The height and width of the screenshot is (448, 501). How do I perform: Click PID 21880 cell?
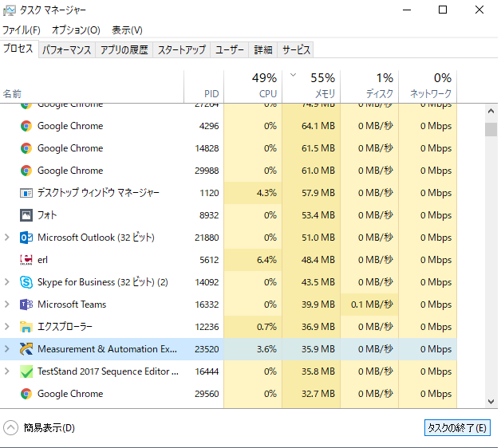point(204,238)
